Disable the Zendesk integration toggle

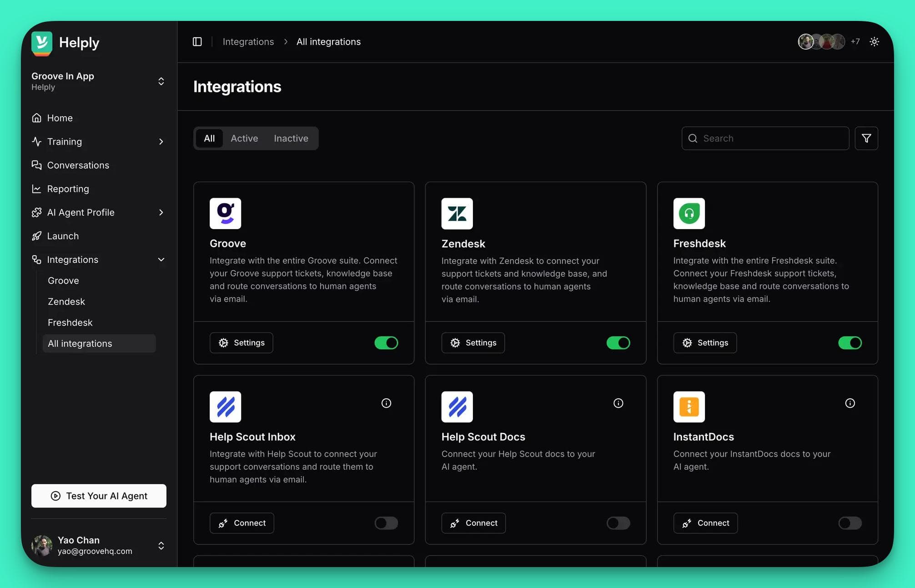(x=618, y=343)
